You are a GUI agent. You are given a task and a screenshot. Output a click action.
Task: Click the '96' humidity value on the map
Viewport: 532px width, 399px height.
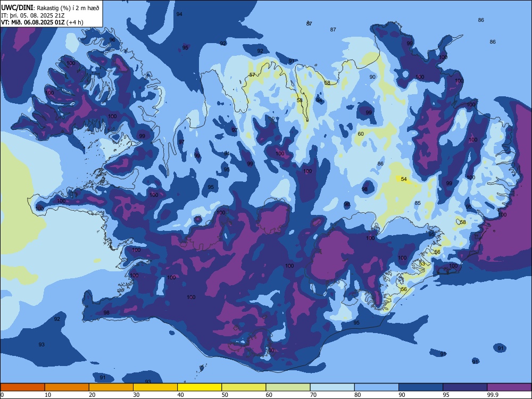pyautogui.click(x=112, y=40)
